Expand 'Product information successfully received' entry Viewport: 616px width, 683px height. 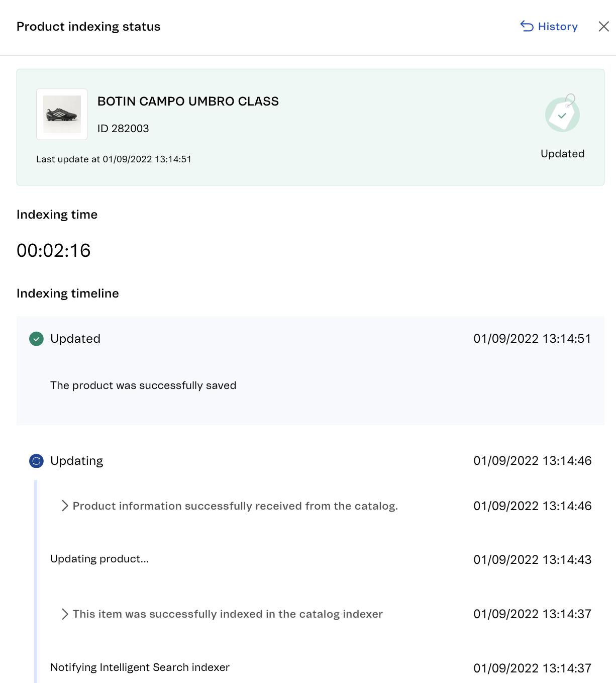(x=65, y=506)
